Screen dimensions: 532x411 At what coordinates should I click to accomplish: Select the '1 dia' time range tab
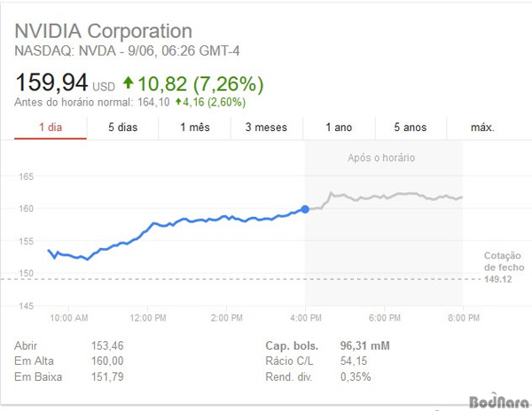(x=50, y=128)
